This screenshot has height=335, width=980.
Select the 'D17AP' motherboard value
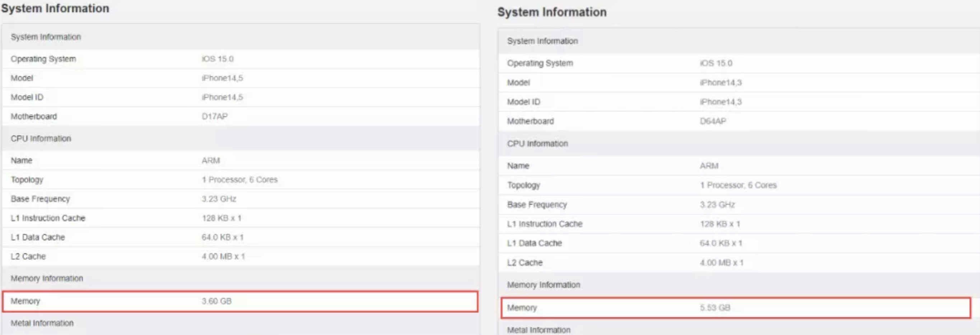pyautogui.click(x=215, y=116)
